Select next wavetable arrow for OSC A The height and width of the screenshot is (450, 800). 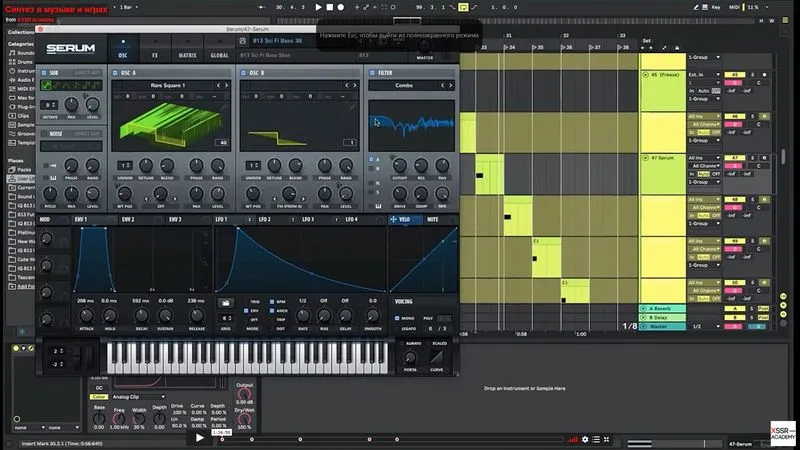(x=227, y=85)
